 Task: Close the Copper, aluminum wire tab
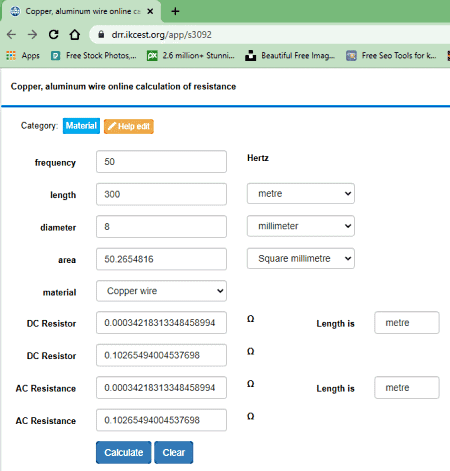(150, 11)
